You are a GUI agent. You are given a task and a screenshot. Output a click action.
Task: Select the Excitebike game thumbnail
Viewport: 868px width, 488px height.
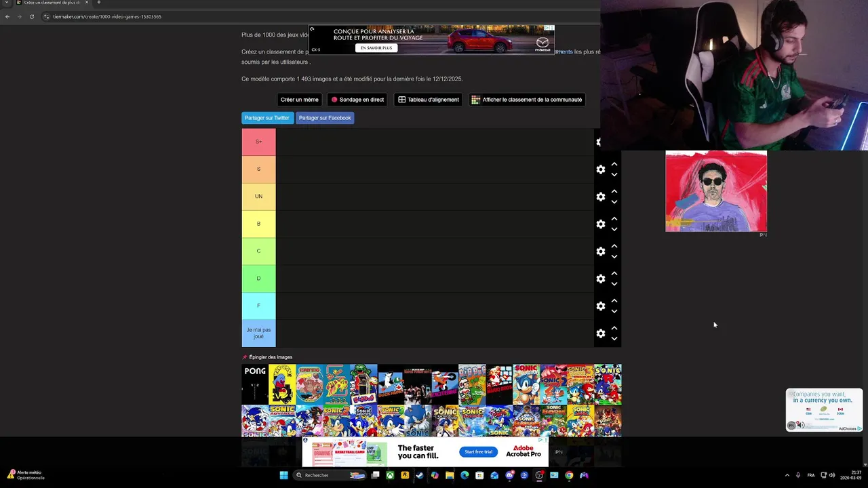pos(445,384)
